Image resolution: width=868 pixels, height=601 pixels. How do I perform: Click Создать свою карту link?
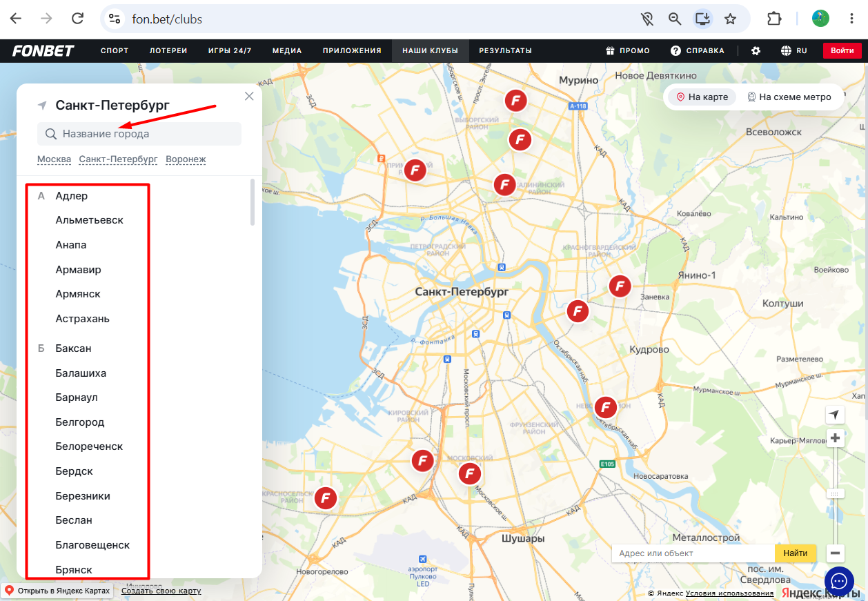tap(161, 591)
